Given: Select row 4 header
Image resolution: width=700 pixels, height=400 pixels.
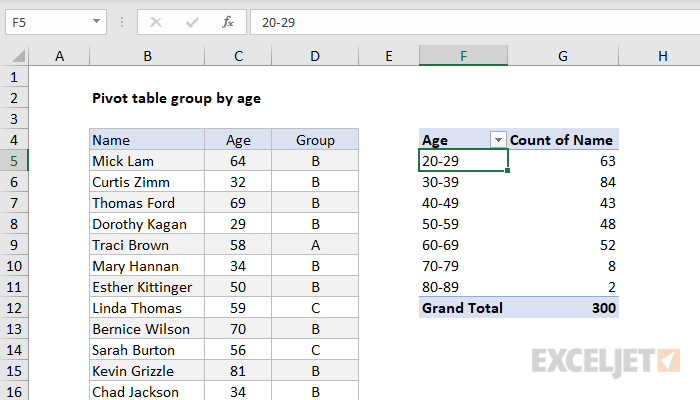Looking at the screenshot, I should pyautogui.click(x=14, y=140).
